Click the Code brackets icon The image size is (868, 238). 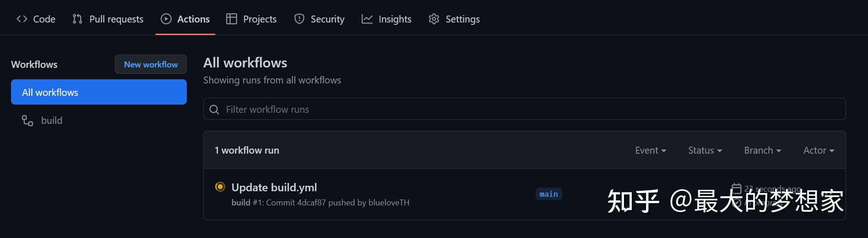pyautogui.click(x=22, y=19)
